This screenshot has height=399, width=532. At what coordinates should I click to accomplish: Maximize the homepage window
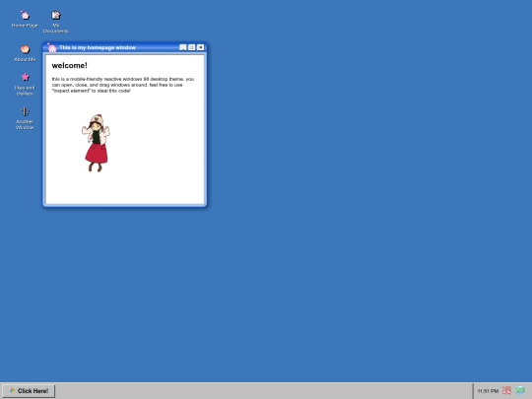point(192,47)
